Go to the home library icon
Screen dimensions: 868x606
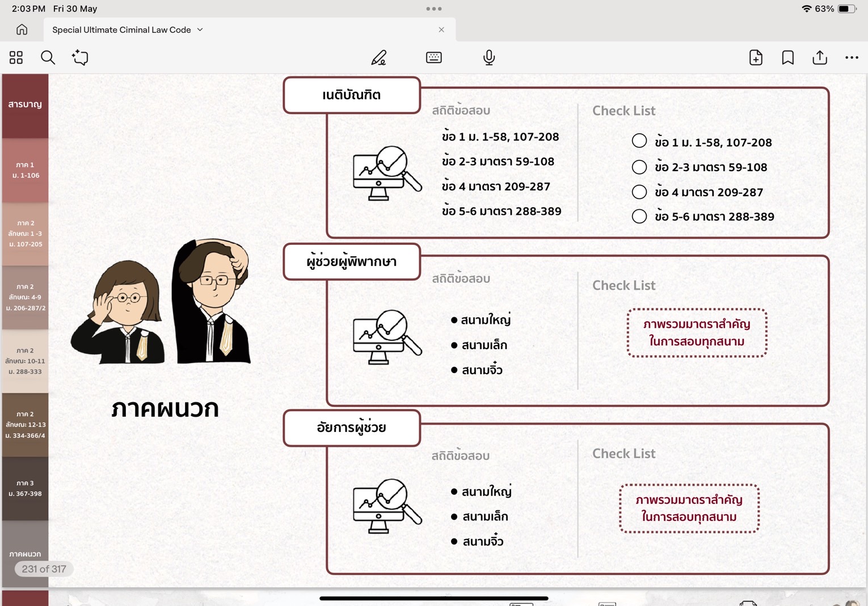click(22, 29)
